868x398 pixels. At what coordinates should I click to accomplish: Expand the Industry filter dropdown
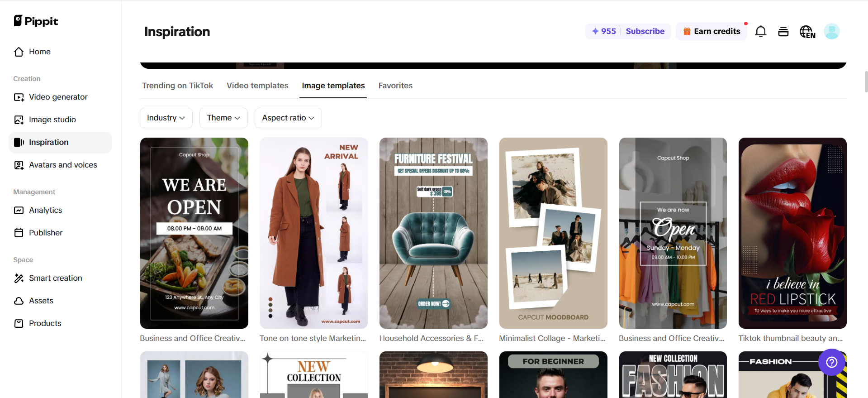[x=166, y=118]
